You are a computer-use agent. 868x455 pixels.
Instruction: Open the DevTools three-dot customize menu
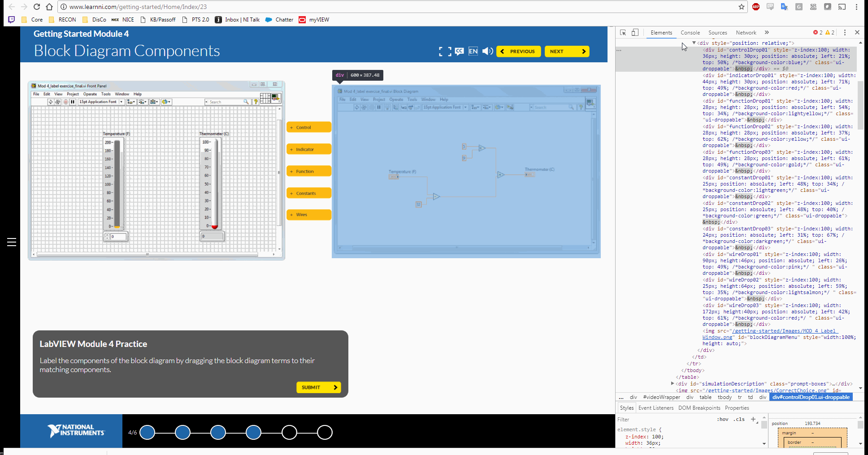tap(845, 33)
